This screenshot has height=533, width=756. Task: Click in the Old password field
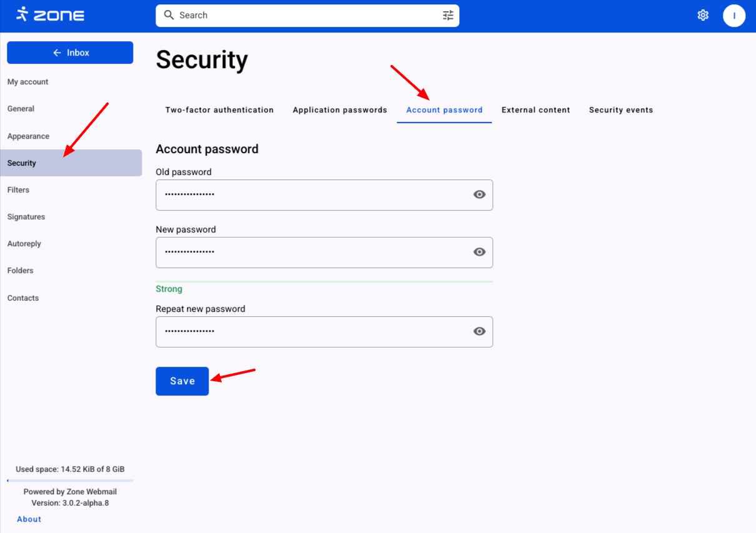pos(312,195)
